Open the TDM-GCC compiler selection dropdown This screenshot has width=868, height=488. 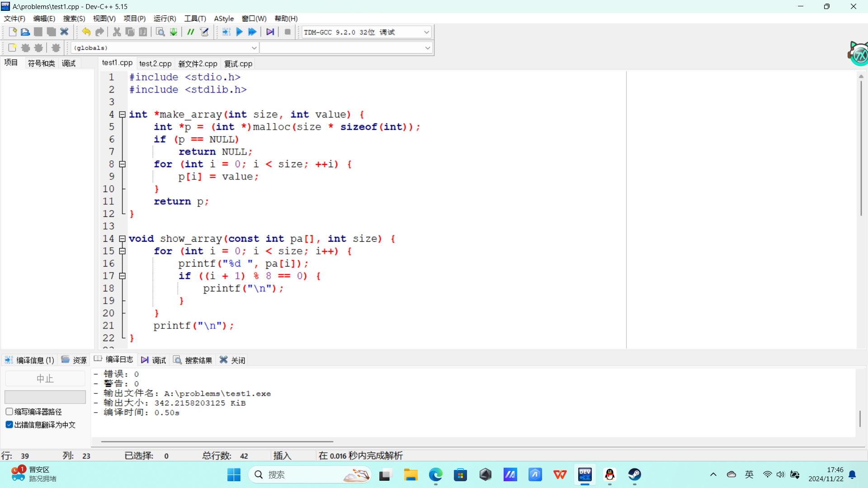pos(426,32)
